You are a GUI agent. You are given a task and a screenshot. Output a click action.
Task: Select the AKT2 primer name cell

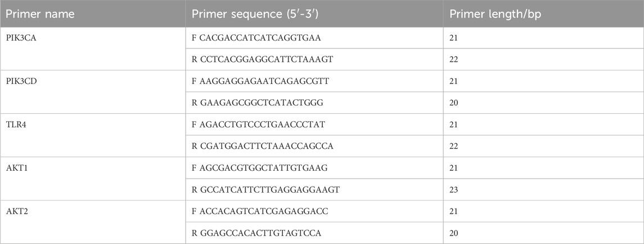[93, 222]
